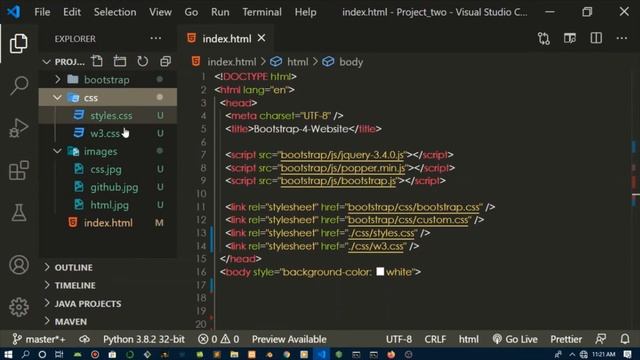
Task: Click the source control compare changes icon
Action: pyautogui.click(x=544, y=39)
